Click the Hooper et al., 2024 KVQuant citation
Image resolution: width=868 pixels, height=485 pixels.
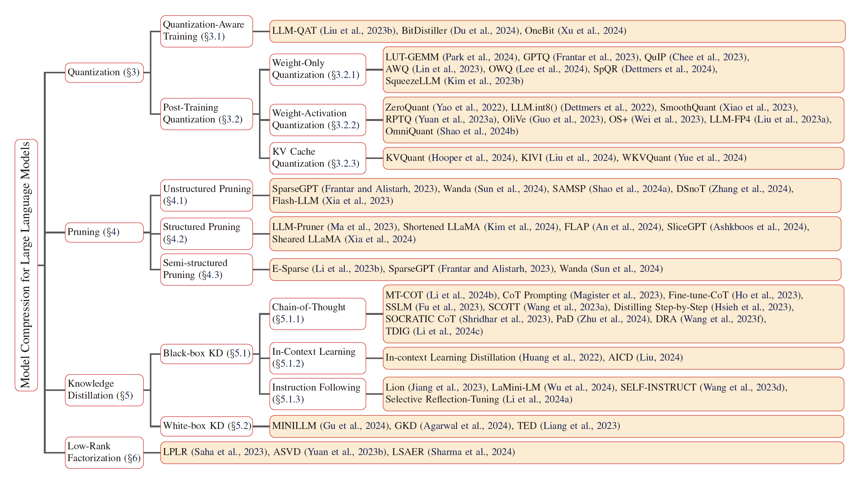tap(471, 158)
